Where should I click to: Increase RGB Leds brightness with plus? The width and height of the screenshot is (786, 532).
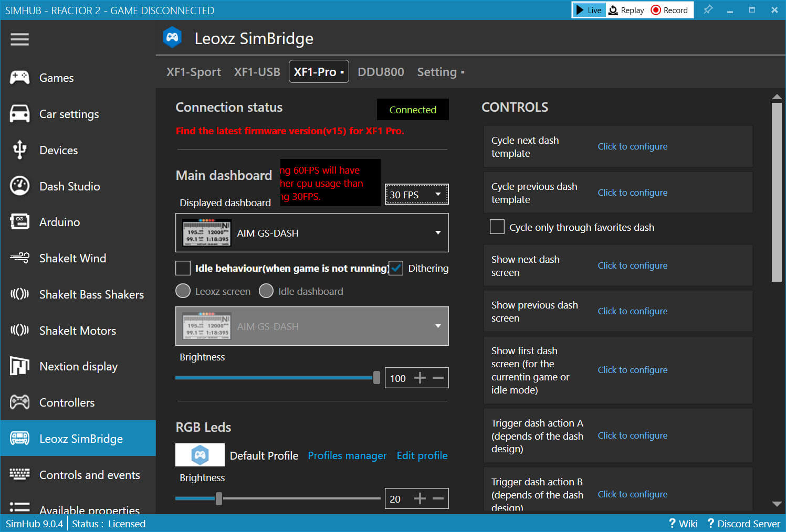tap(420, 498)
